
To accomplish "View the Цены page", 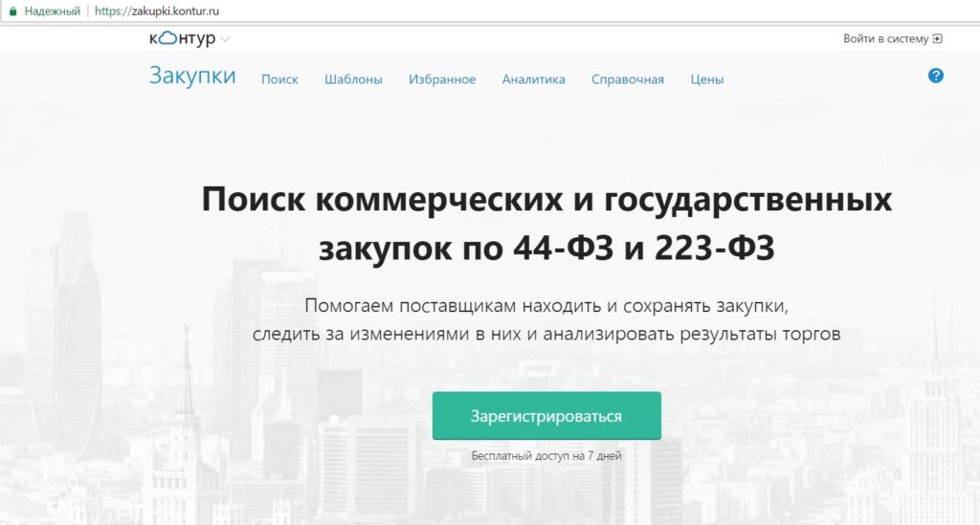I will [707, 79].
